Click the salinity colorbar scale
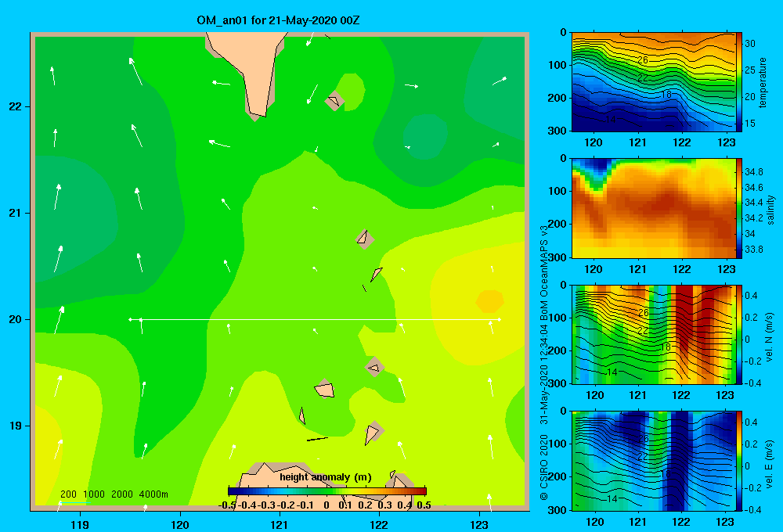The width and height of the screenshot is (783, 532). [739, 208]
